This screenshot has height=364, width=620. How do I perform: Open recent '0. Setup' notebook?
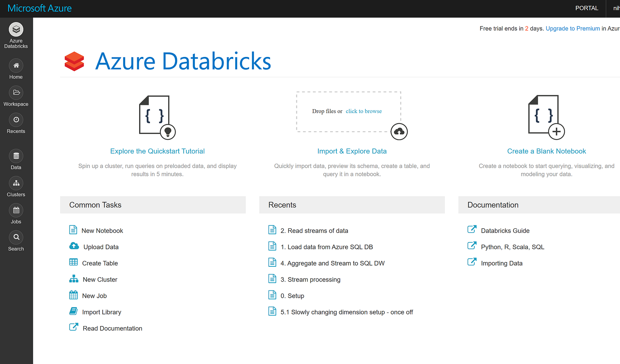point(292,296)
